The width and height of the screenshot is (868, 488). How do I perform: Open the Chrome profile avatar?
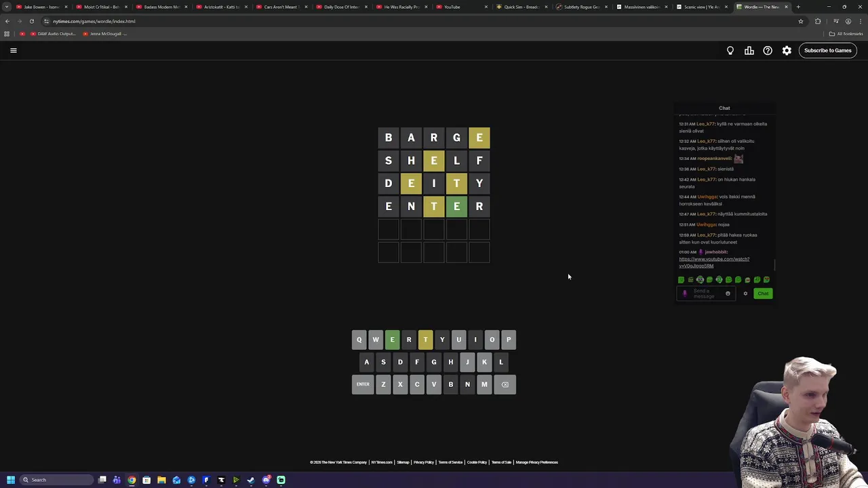point(848,21)
